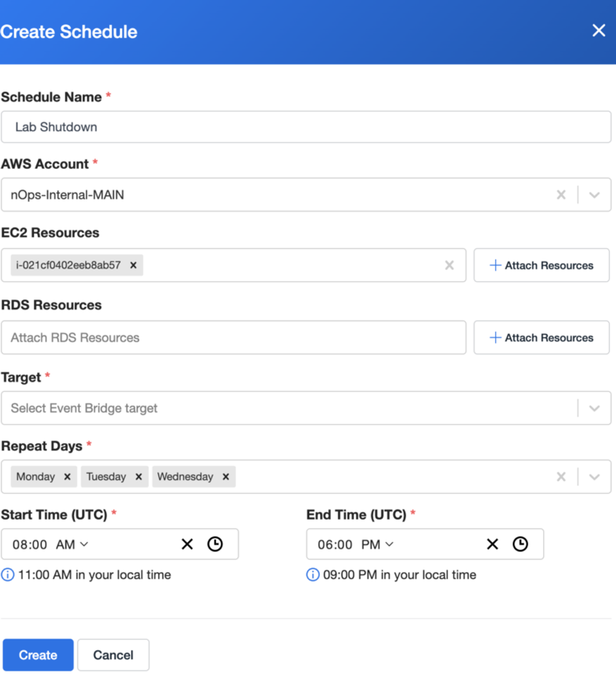Remove instance i-021cf0402eeb8ab57 tag
This screenshot has width=616, height=678.
[x=133, y=265]
